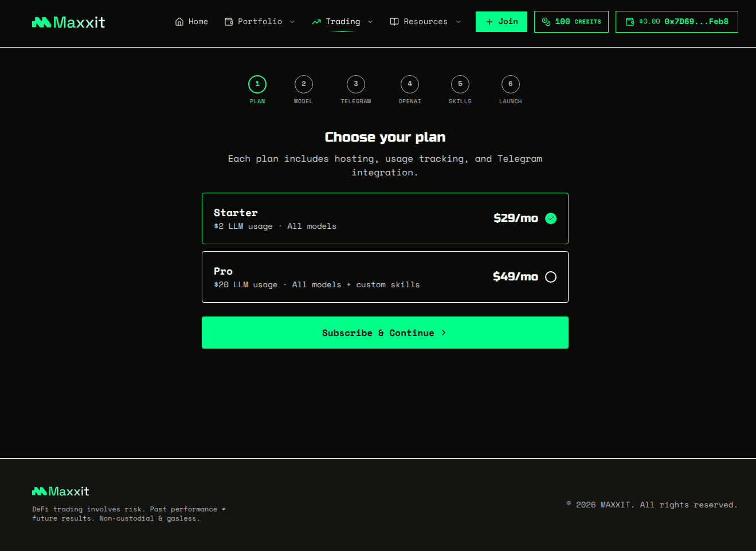Select the Pro plan radio button

[x=551, y=277]
